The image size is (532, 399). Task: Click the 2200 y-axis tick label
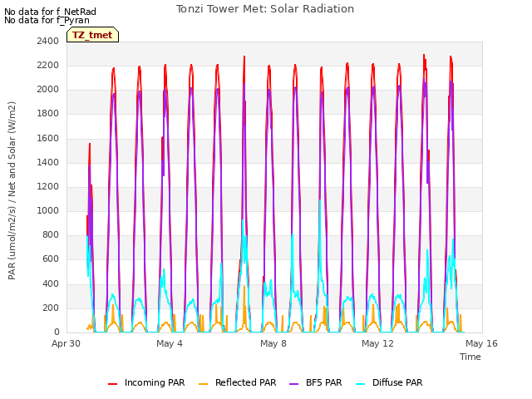click(x=48, y=65)
